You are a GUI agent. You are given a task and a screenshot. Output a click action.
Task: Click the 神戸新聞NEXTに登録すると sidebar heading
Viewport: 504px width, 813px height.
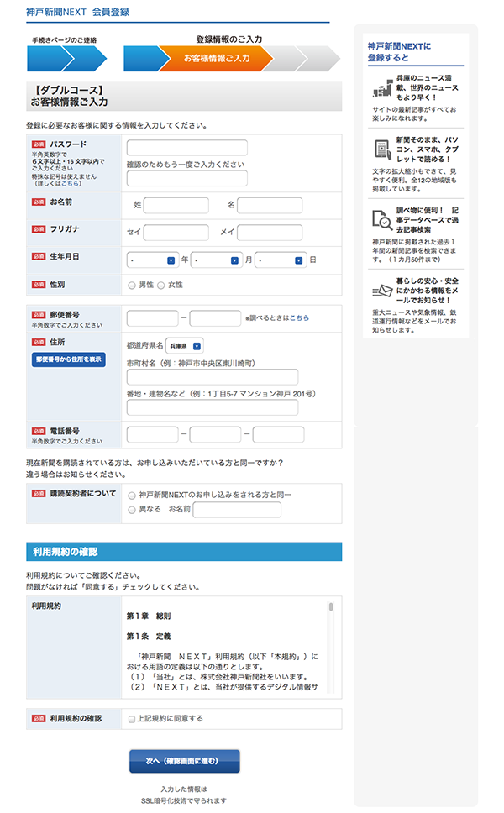[x=399, y=52]
